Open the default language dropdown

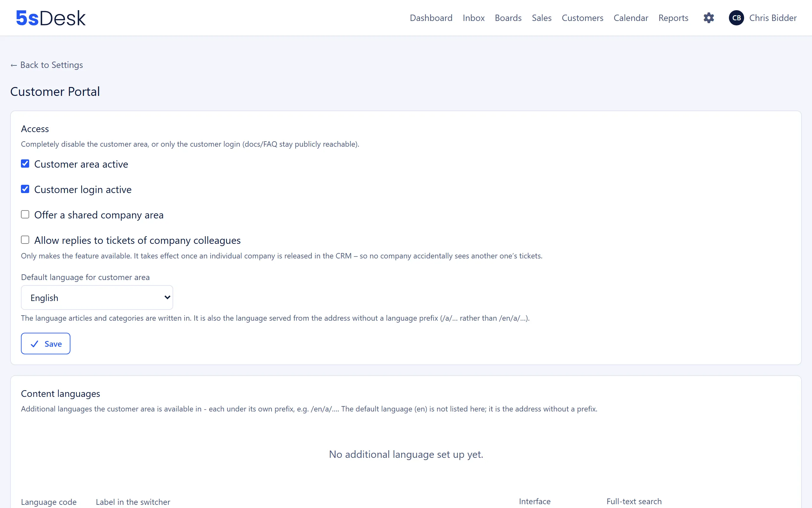(97, 298)
